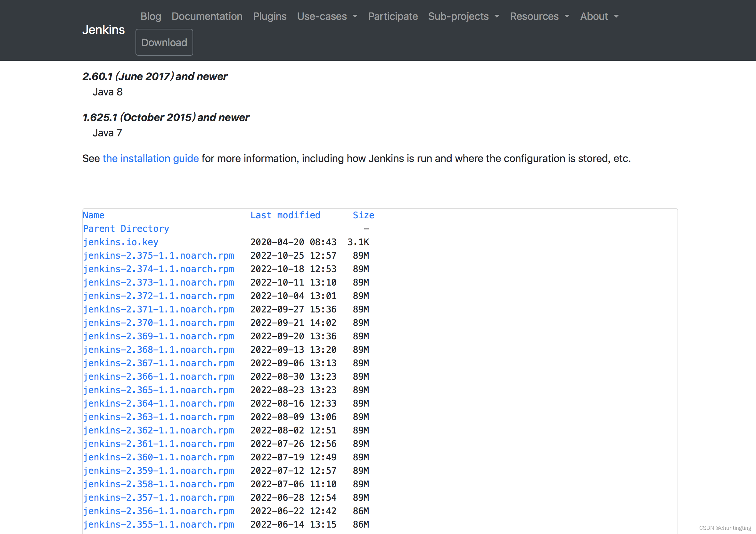
Task: Download jenkins-2.366-1.1.noarch.rpm
Action: [158, 377]
